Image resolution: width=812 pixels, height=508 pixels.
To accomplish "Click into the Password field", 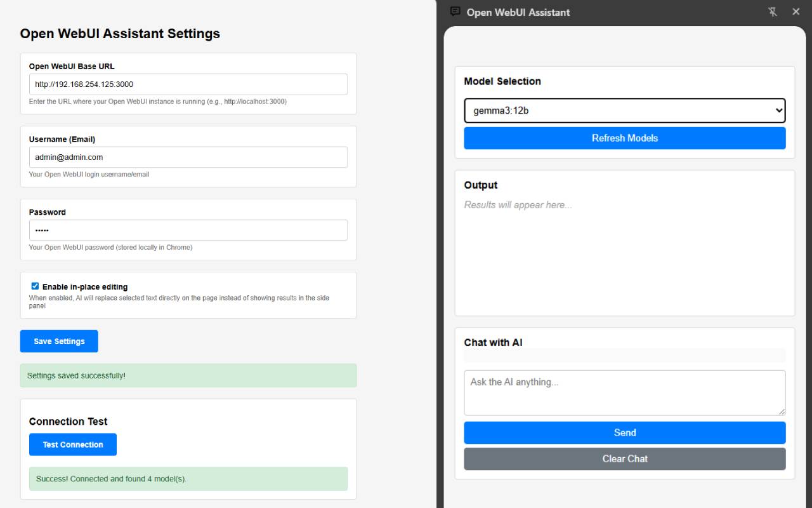I will click(x=188, y=231).
